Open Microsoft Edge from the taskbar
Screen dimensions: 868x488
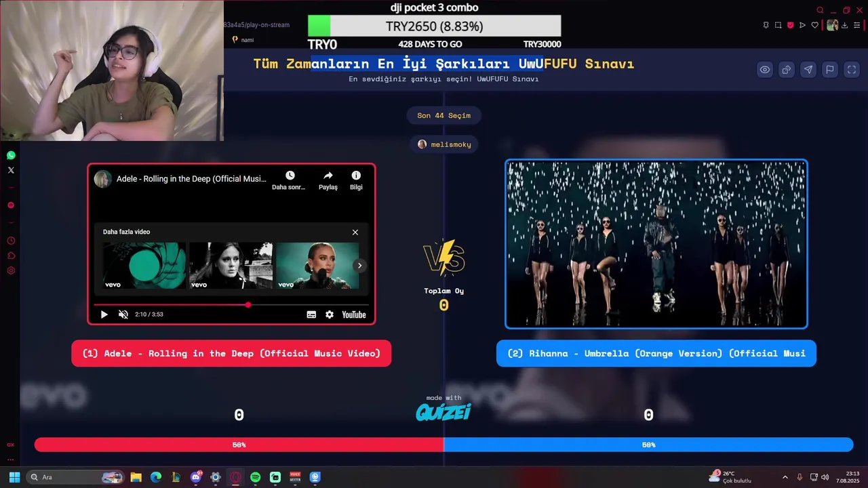[x=156, y=477]
